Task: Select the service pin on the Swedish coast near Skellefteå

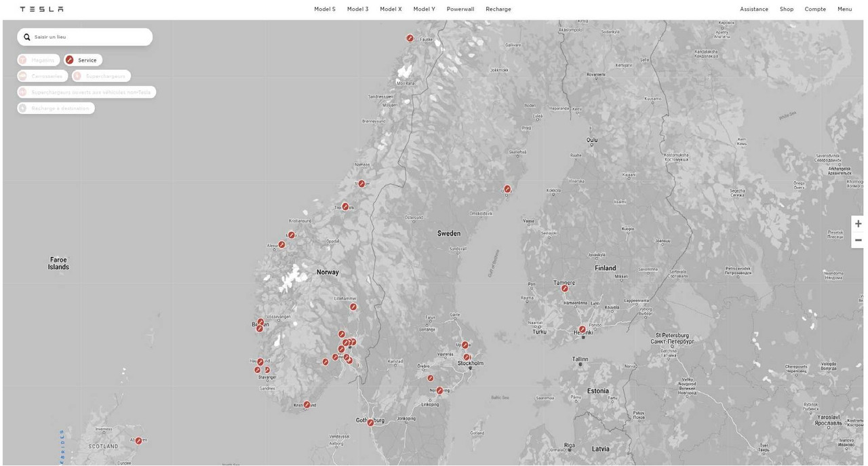Action: pos(507,189)
